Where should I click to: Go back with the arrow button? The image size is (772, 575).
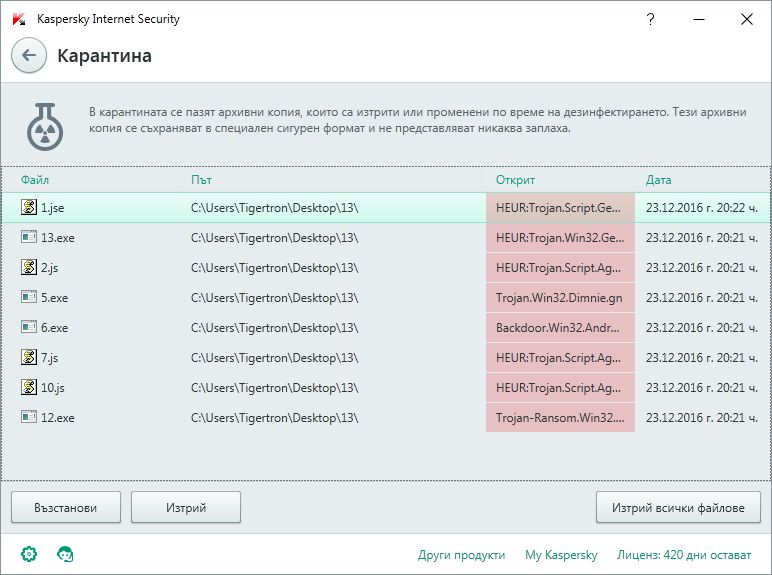point(29,55)
